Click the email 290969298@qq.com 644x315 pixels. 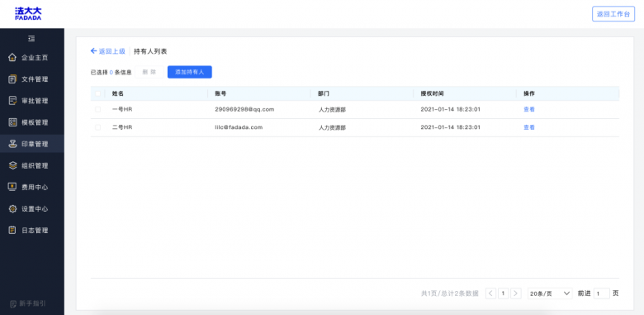(244, 109)
